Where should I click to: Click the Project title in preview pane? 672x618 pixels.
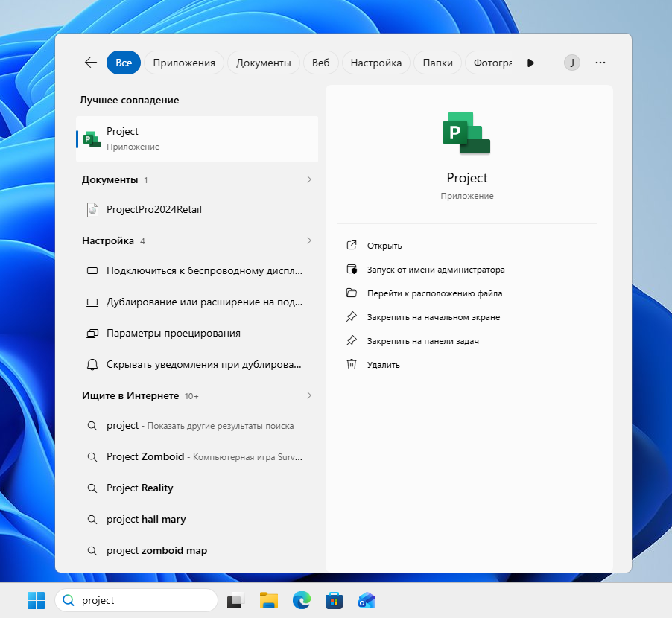click(x=466, y=178)
